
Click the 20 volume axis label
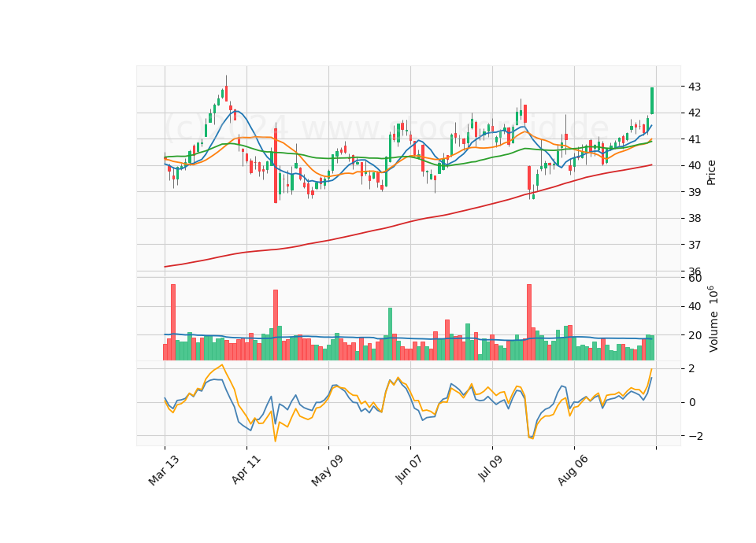pos(695,335)
